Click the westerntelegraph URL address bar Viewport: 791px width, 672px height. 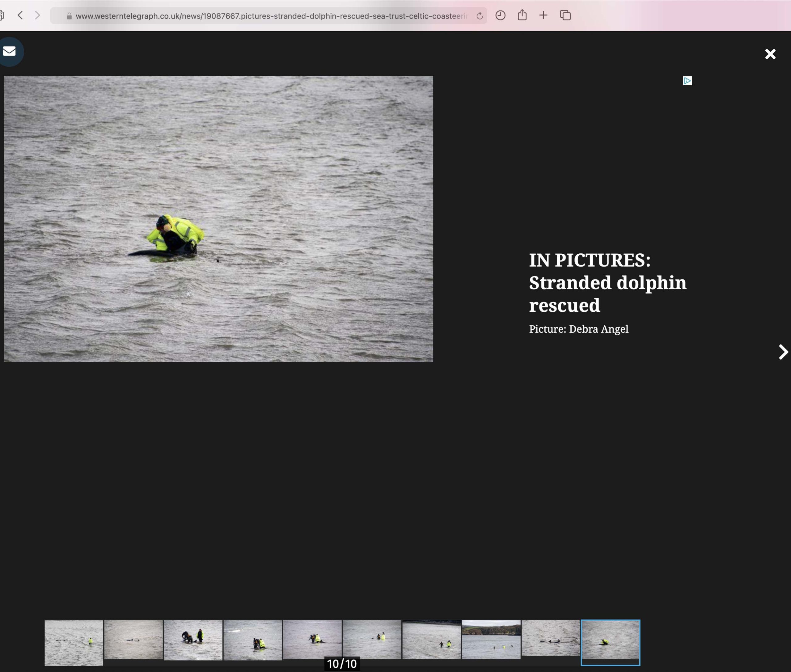271,16
